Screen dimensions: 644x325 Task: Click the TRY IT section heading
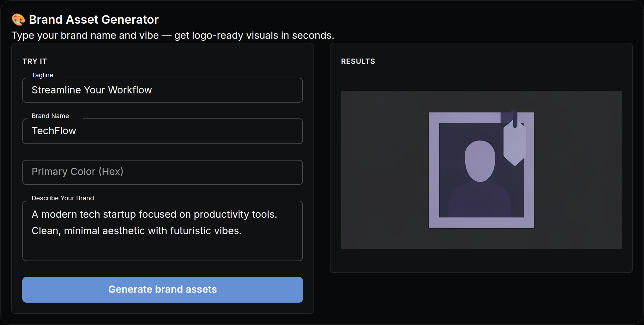(x=35, y=61)
